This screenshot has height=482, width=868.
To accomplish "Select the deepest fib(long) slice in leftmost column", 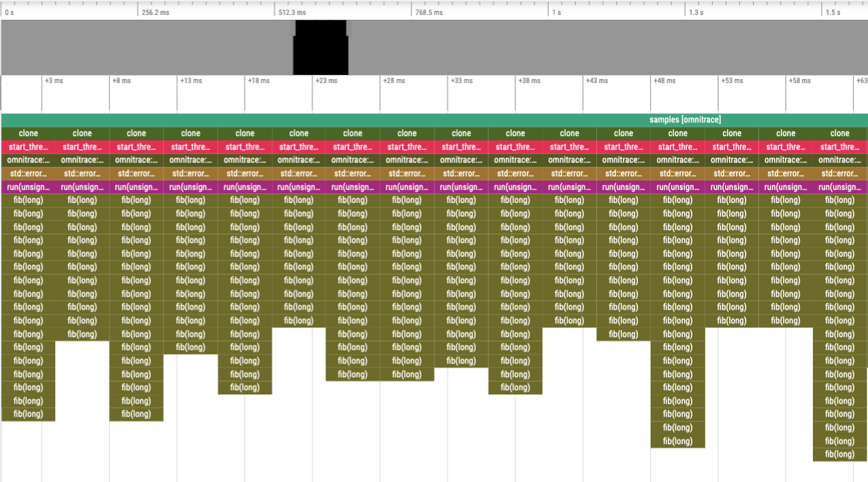I will click(x=28, y=414).
